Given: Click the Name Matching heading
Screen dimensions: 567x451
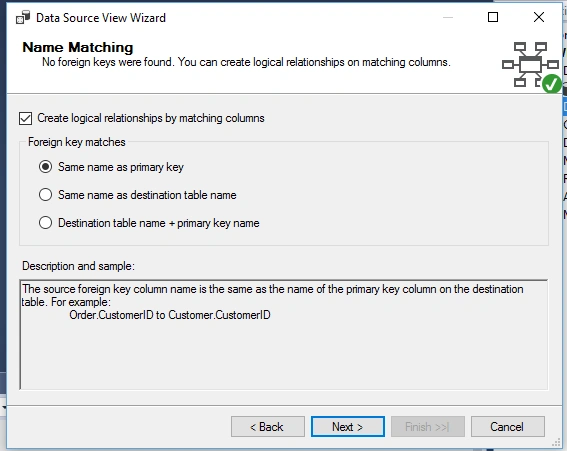Looking at the screenshot, I should (78, 47).
